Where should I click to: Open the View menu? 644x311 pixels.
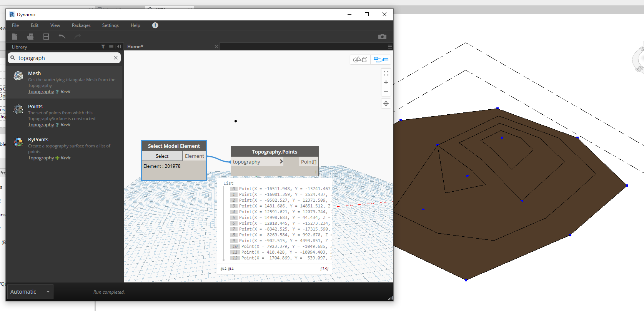pos(55,25)
